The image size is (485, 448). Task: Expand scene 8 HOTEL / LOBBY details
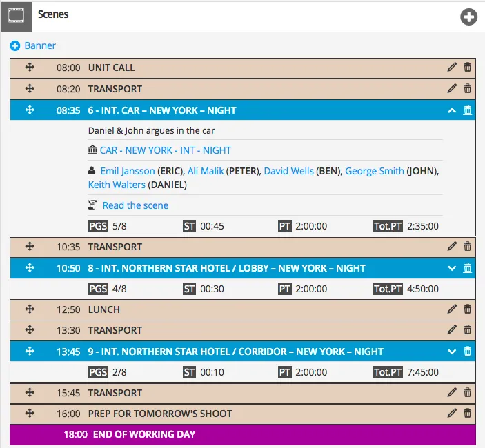[452, 268]
